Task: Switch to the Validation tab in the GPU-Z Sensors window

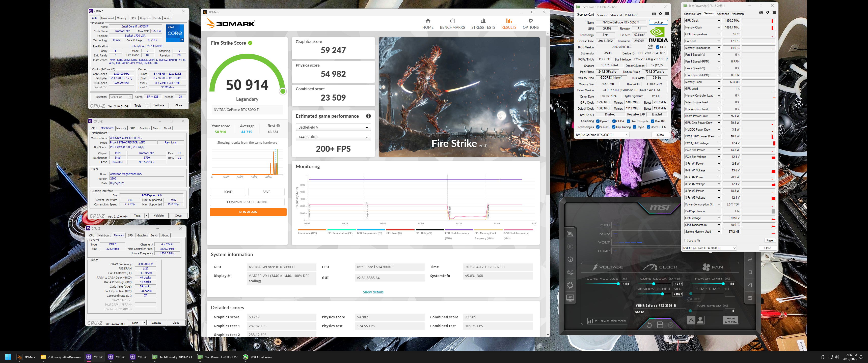Action: 738,14
